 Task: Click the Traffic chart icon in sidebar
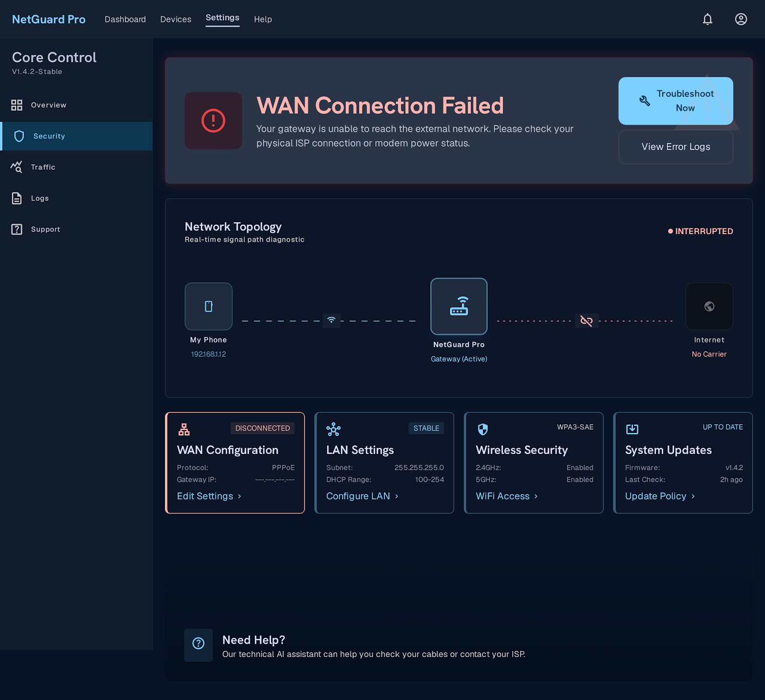click(16, 167)
